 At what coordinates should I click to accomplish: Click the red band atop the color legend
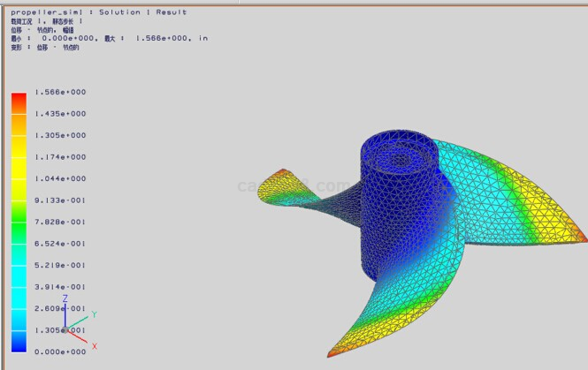tap(19, 102)
